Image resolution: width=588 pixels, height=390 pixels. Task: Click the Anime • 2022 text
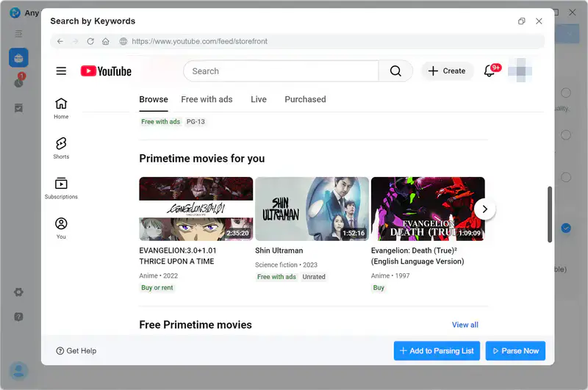pos(158,275)
